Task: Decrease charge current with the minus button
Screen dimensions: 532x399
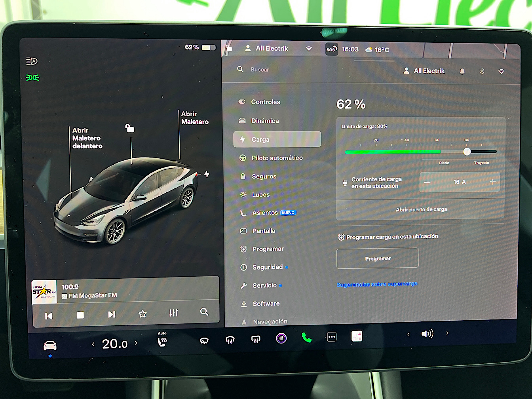Action: pyautogui.click(x=427, y=182)
